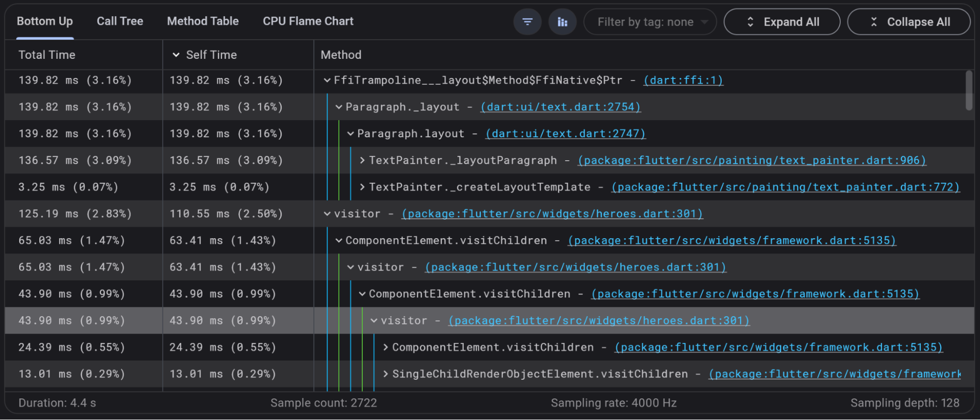Click the vertical scrollbar thumb

pyautogui.click(x=969, y=91)
